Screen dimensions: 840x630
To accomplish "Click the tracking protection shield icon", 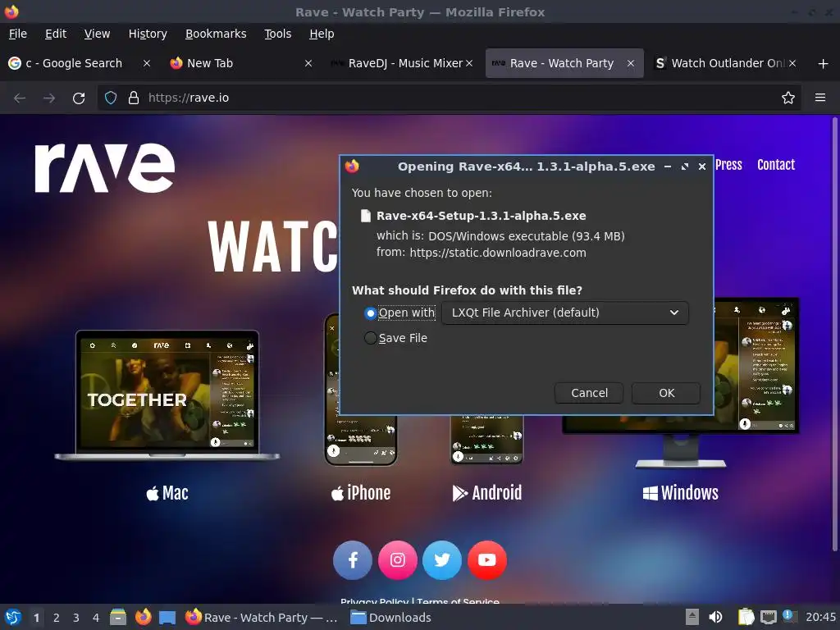I will click(x=111, y=98).
